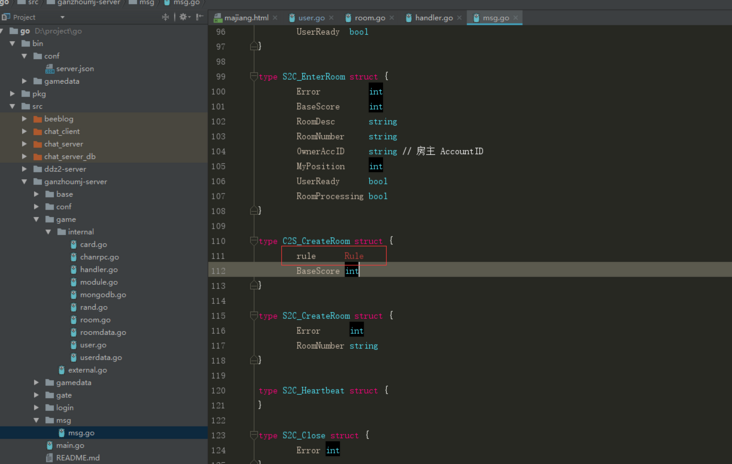Click the hide Project panel icon
The width and height of the screenshot is (732, 464).
point(199,17)
